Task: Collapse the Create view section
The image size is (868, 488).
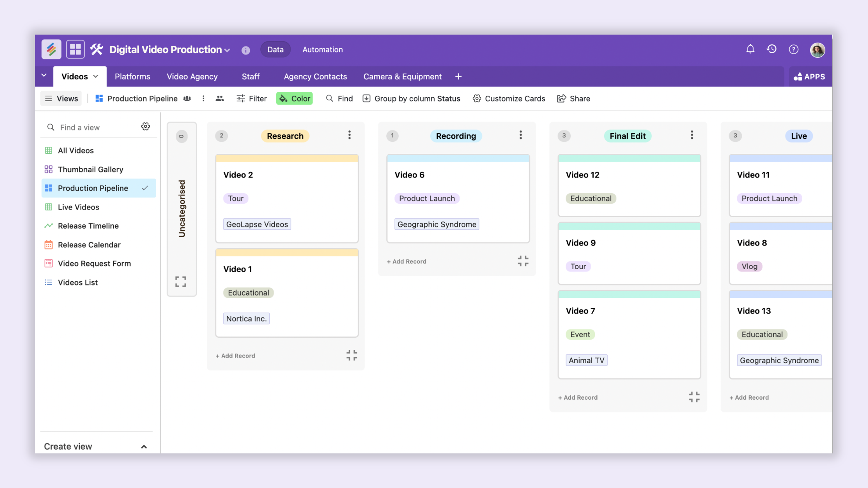Action: coord(144,447)
